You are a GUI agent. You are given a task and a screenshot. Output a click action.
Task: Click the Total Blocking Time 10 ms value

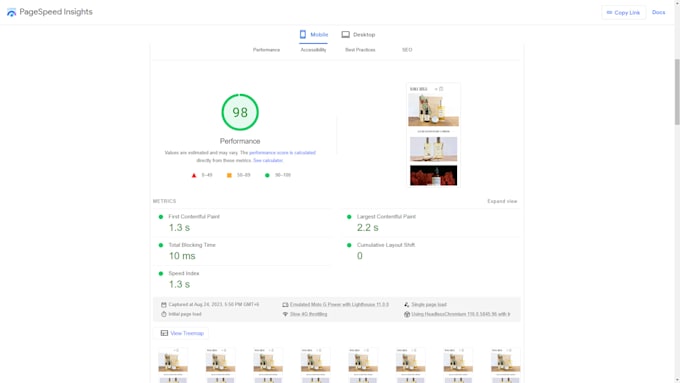[182, 256]
